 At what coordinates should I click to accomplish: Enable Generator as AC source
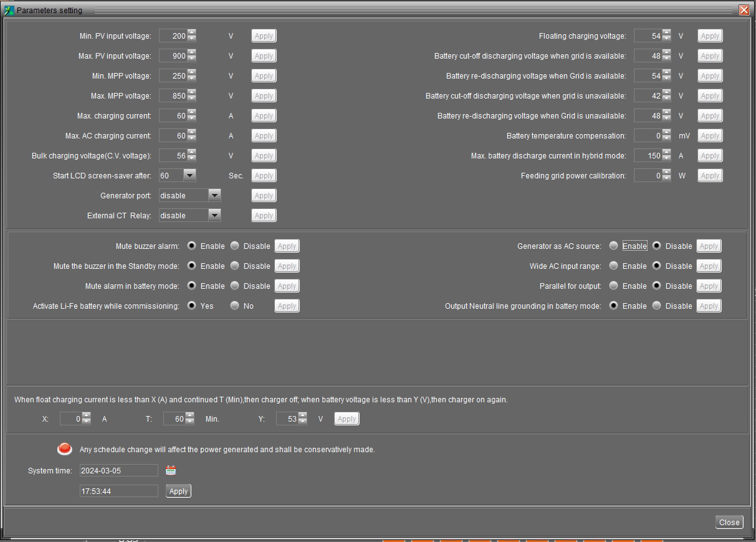[x=614, y=246]
